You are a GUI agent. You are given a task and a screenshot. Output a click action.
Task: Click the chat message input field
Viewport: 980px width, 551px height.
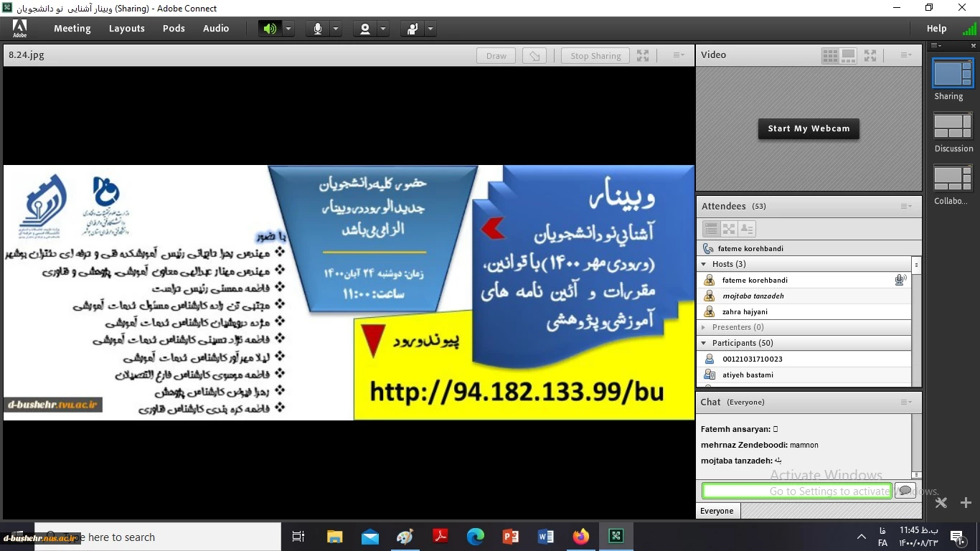point(796,491)
